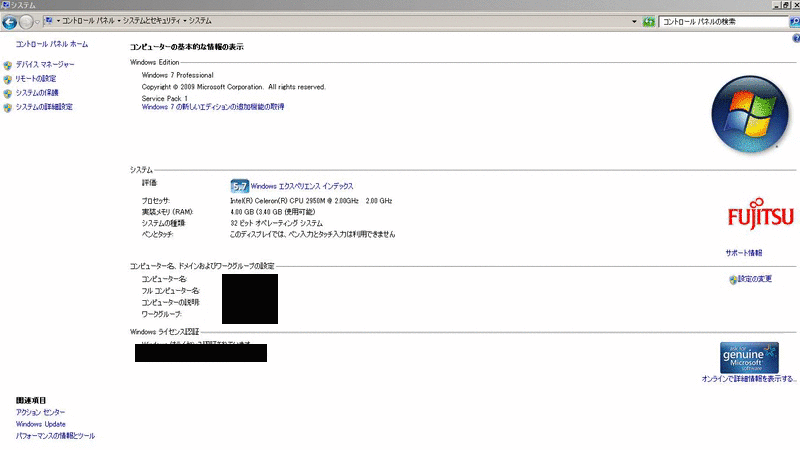Click the フル コンピューター名 label
This screenshot has height=450, width=800.
(x=170, y=291)
